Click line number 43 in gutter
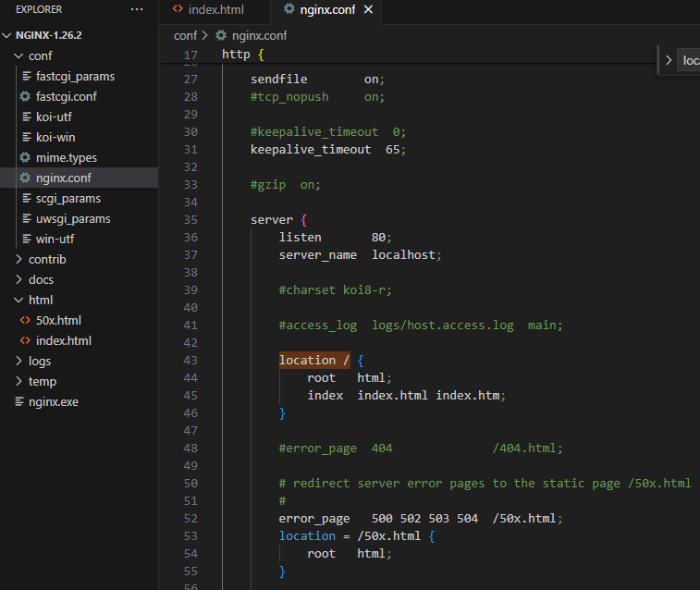This screenshot has width=700, height=590. point(190,361)
